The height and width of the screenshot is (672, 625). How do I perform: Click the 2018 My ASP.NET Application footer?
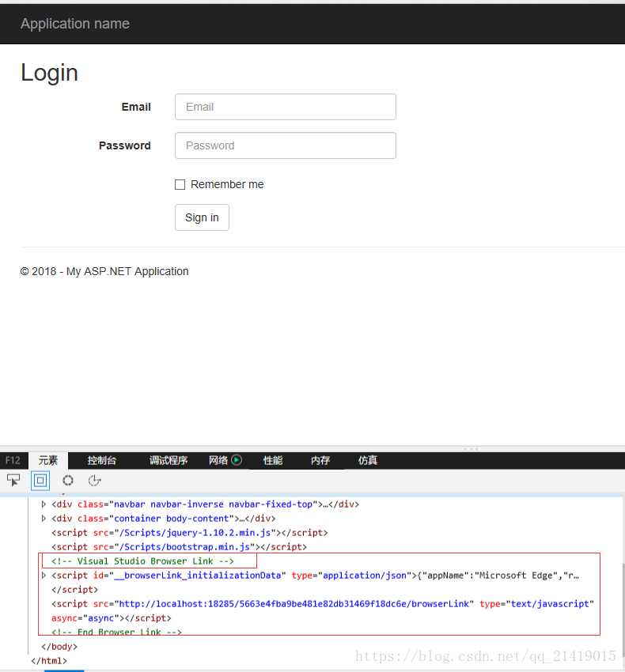(x=104, y=271)
